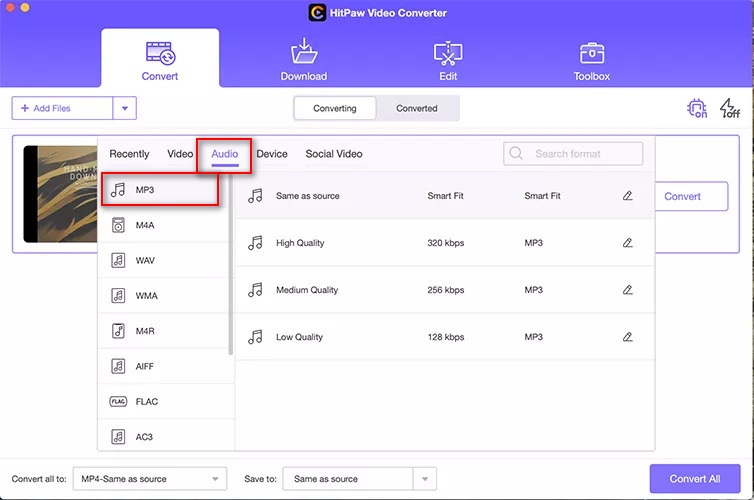The width and height of the screenshot is (754, 500).
Task: Click the AIFF file icon
Action: coord(118,366)
